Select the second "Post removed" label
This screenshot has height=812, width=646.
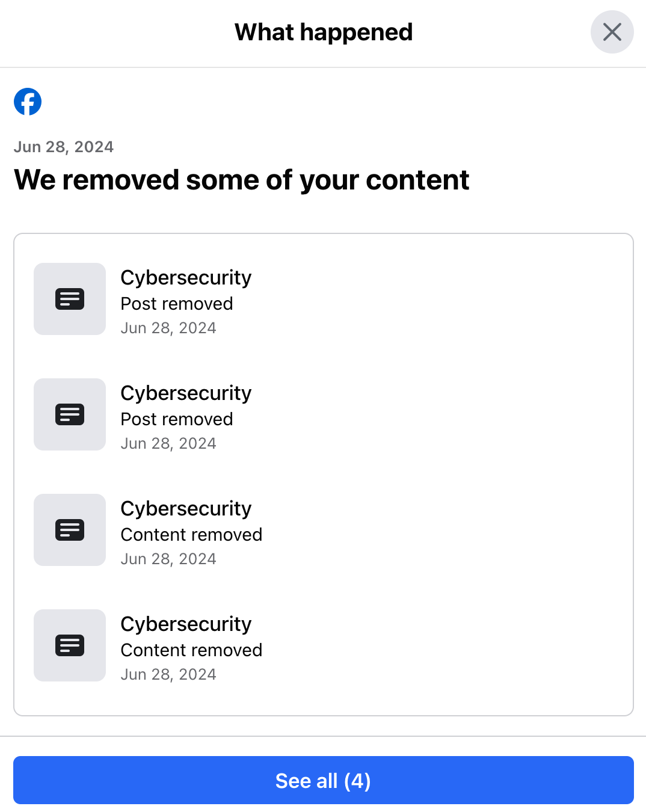(x=177, y=419)
